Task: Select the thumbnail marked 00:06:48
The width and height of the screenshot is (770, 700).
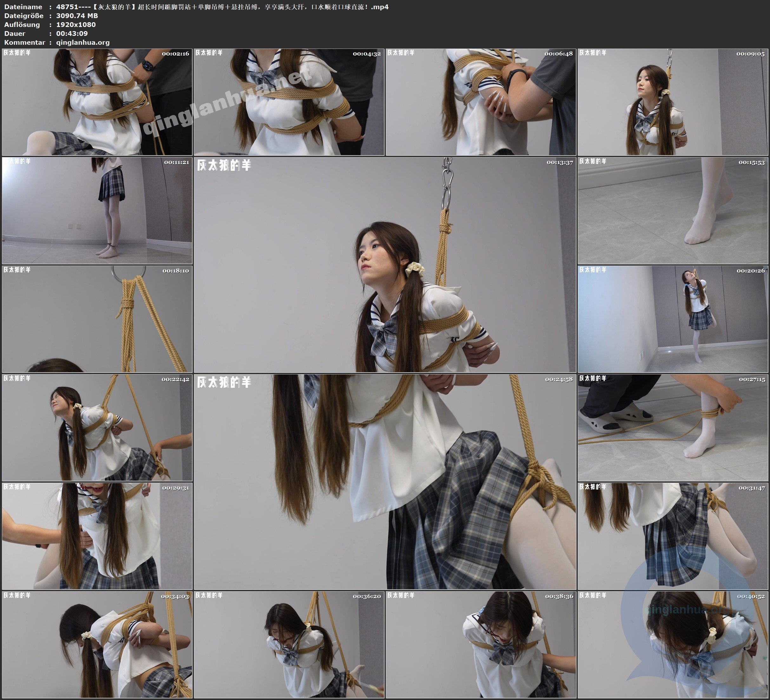Action: coord(480,102)
